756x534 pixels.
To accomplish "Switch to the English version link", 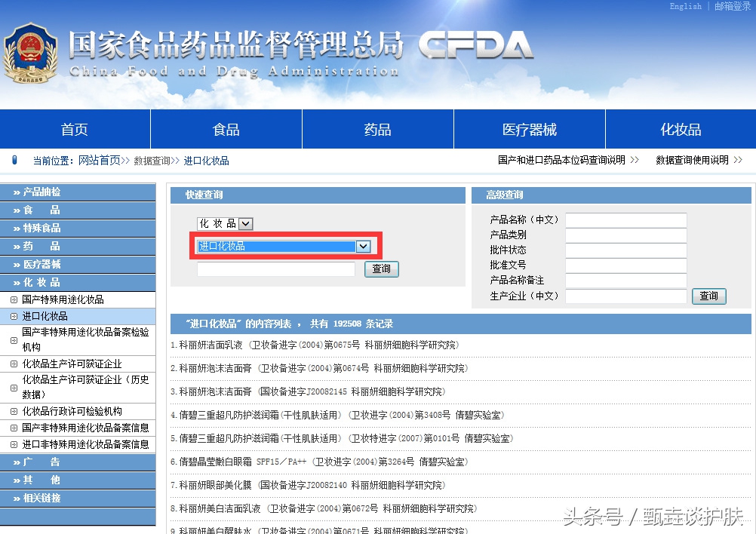I will tap(686, 6).
